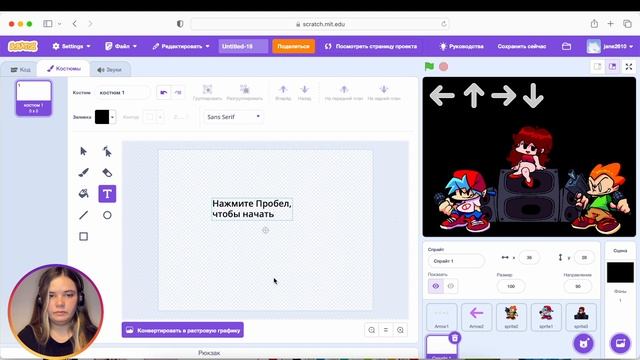Select the Brush tool
Viewport: 640px width, 360px height.
click(x=83, y=173)
